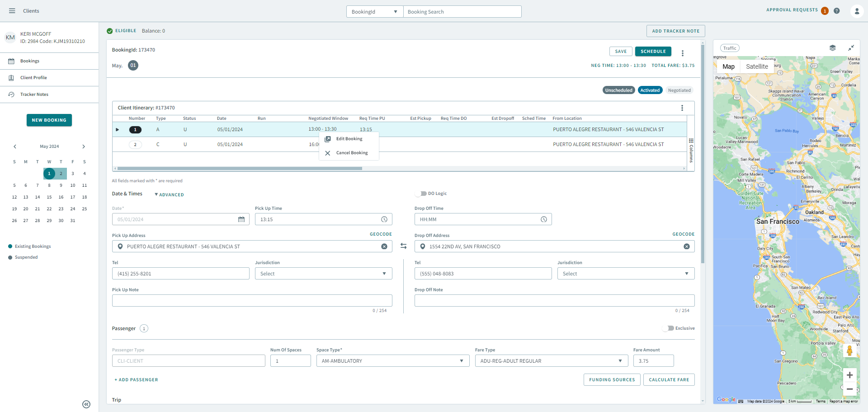Open the hamburger navigation menu
Viewport: 868px width, 412px height.
tap(12, 11)
